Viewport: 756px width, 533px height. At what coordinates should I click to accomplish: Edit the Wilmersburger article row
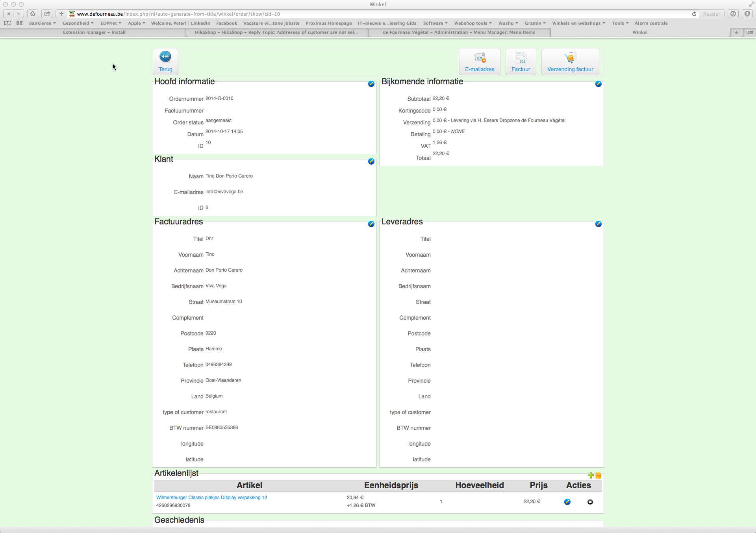click(567, 502)
